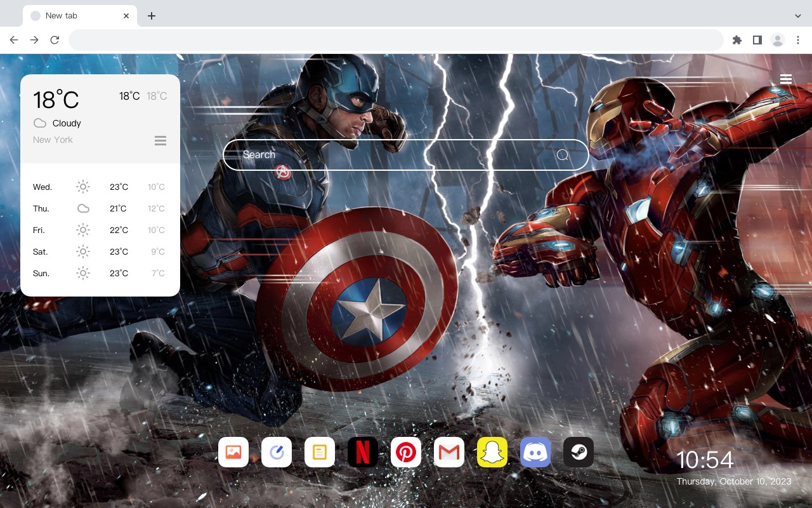Screen dimensions: 812x508
Task: Click the 10:54 clock display
Action: tap(705, 460)
